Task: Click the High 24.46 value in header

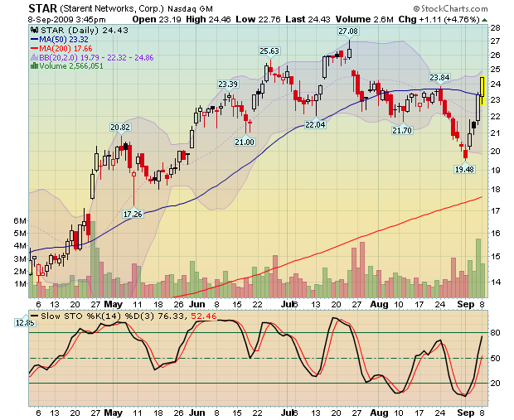Action: pyautogui.click(x=208, y=19)
